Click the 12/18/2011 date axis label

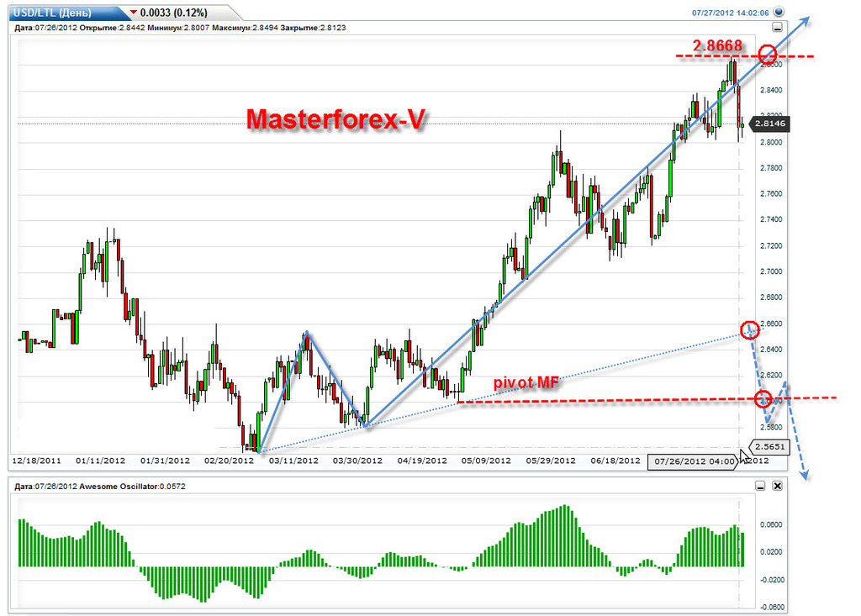click(36, 461)
